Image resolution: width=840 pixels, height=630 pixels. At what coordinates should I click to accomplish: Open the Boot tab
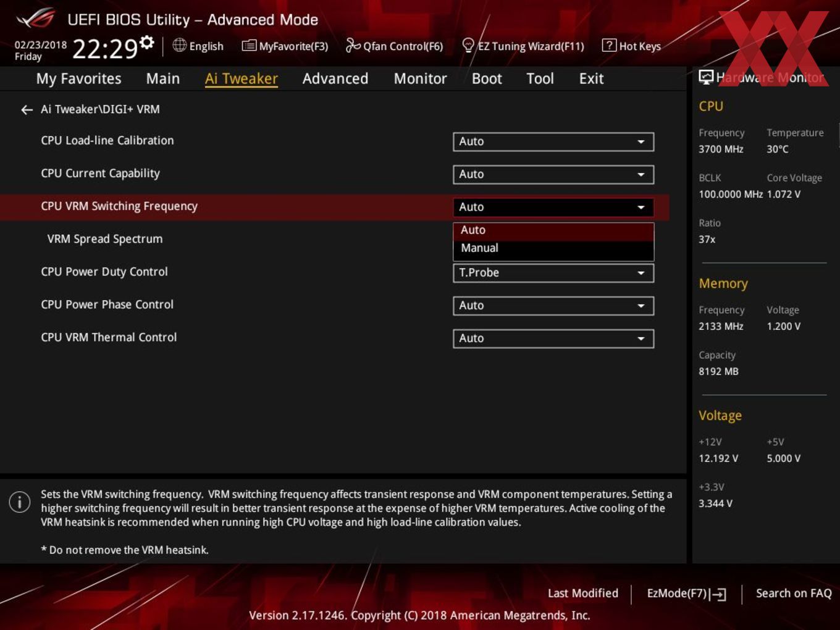pyautogui.click(x=487, y=78)
